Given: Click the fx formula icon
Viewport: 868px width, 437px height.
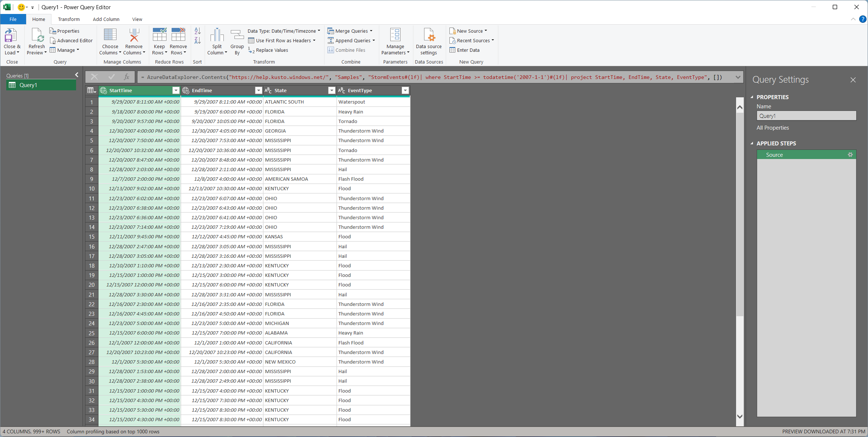Looking at the screenshot, I should pyautogui.click(x=126, y=77).
